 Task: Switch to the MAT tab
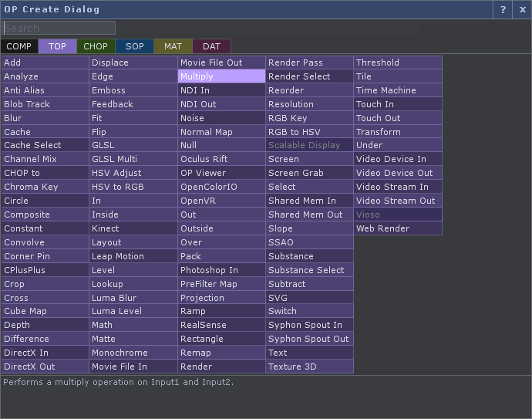point(173,46)
